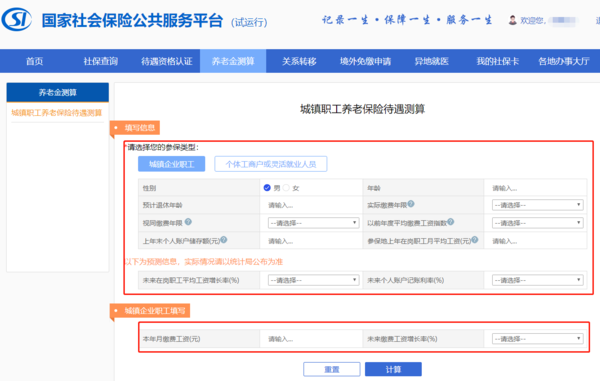Click the 计算 button
This screenshot has width=600, height=381.
(x=393, y=369)
